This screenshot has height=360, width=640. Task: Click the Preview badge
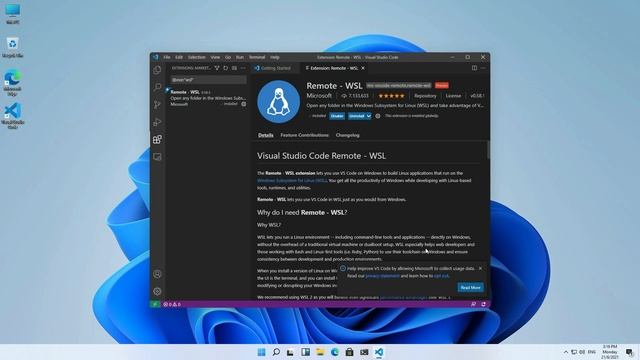tap(442, 85)
